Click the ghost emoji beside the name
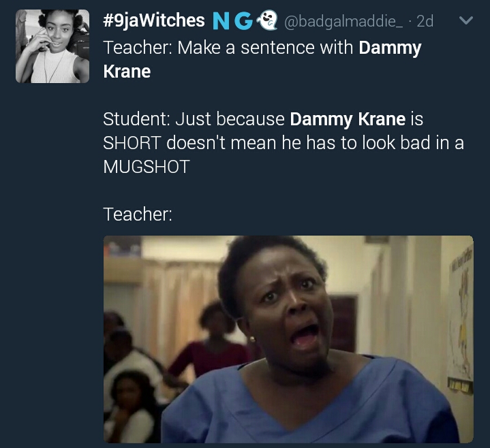Screen dimensions: 490x448 pyautogui.click(x=267, y=20)
